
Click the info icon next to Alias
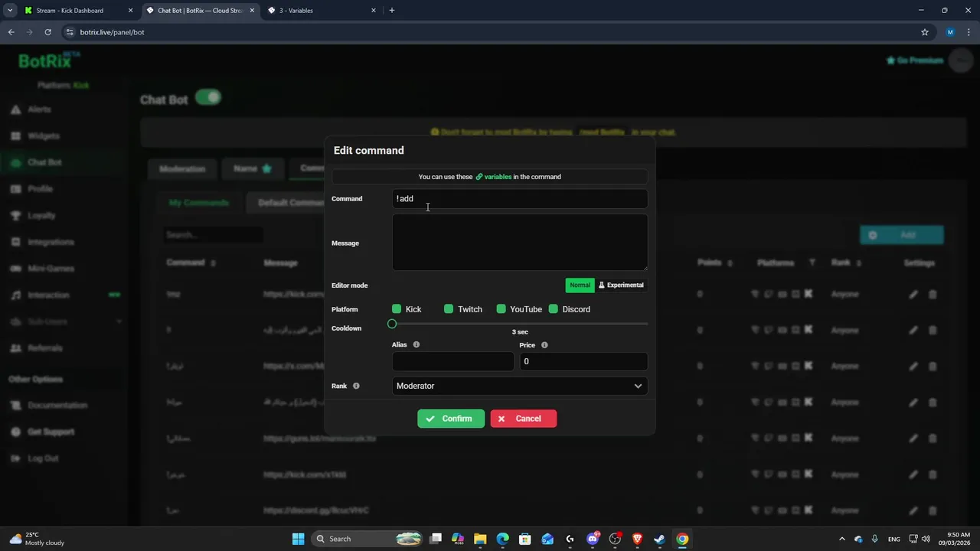click(x=416, y=345)
